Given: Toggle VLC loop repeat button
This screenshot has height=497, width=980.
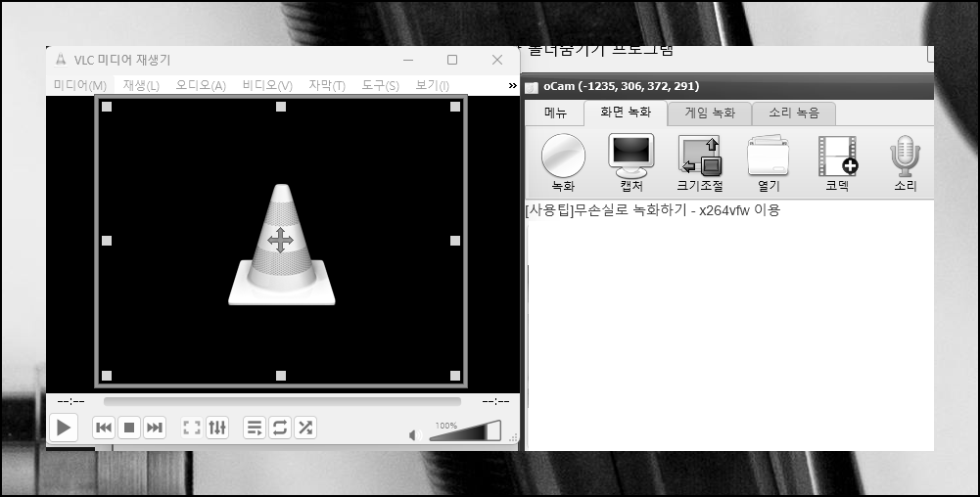Looking at the screenshot, I should click(x=279, y=428).
